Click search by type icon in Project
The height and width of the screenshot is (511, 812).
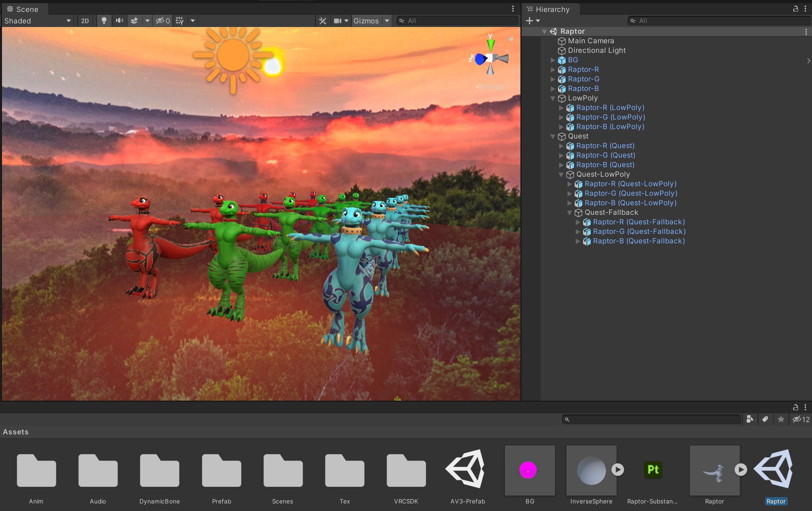tap(750, 419)
